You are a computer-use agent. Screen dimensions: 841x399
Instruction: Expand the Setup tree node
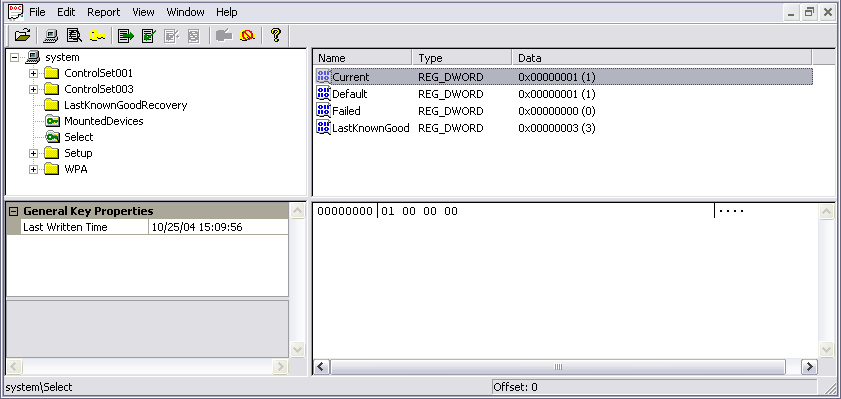[34, 154]
